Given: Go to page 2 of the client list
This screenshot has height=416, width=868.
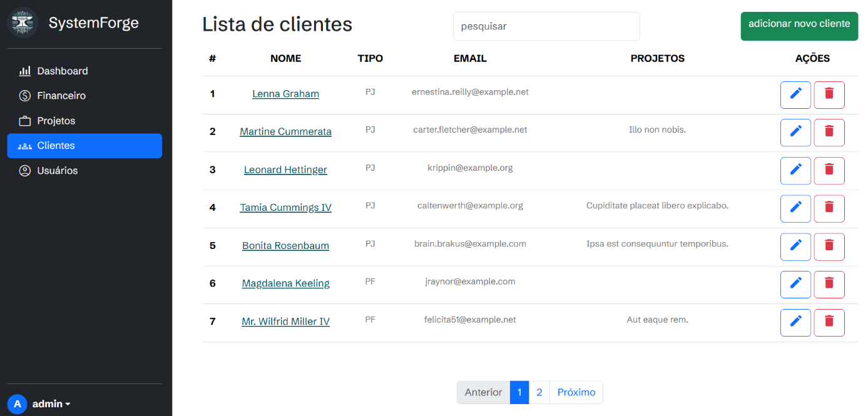Looking at the screenshot, I should click(539, 392).
